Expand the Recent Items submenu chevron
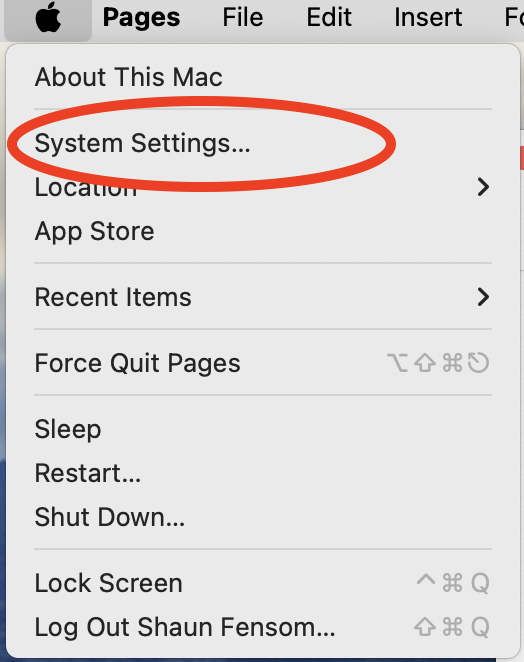This screenshot has width=524, height=662. coord(483,297)
